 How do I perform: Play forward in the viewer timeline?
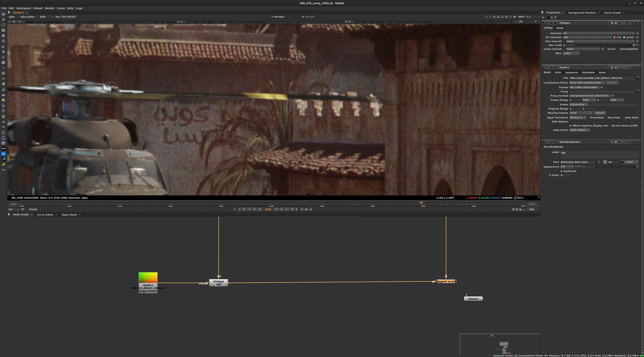tap(276, 209)
